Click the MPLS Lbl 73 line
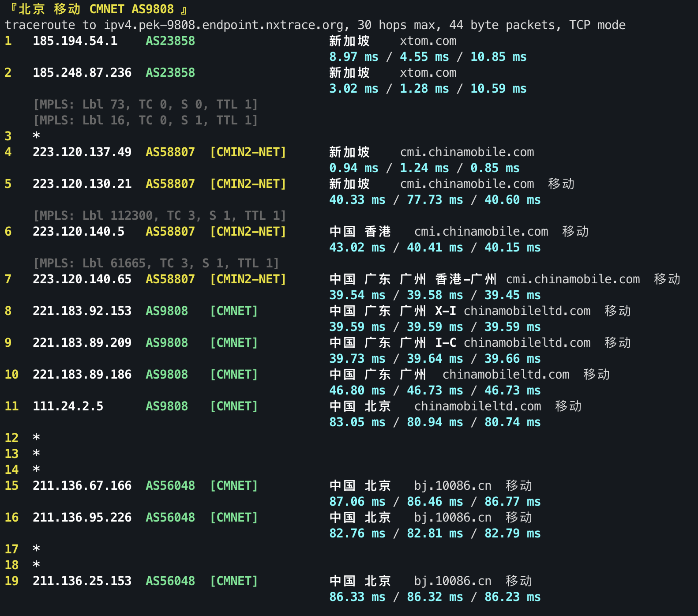The height and width of the screenshot is (616, 698). [x=146, y=105]
